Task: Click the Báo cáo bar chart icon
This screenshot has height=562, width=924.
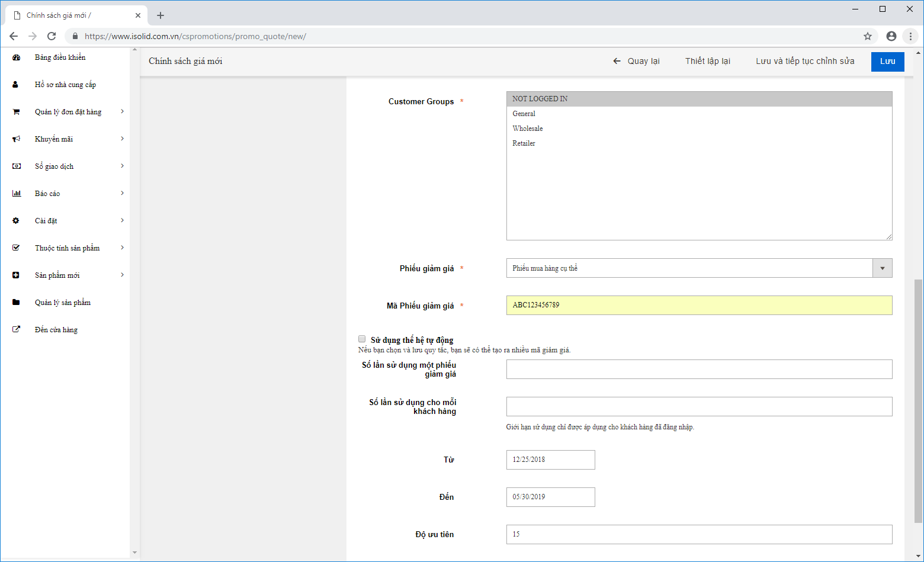Action: click(x=16, y=194)
